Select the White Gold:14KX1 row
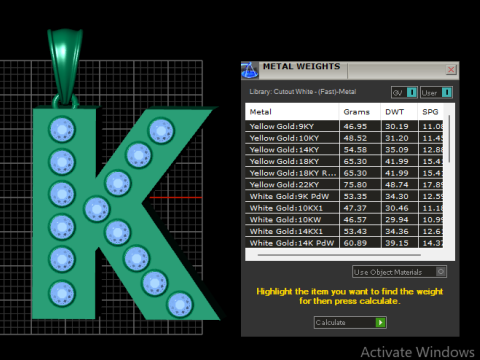Image resolution: width=480 pixels, height=360 pixels. (344, 231)
